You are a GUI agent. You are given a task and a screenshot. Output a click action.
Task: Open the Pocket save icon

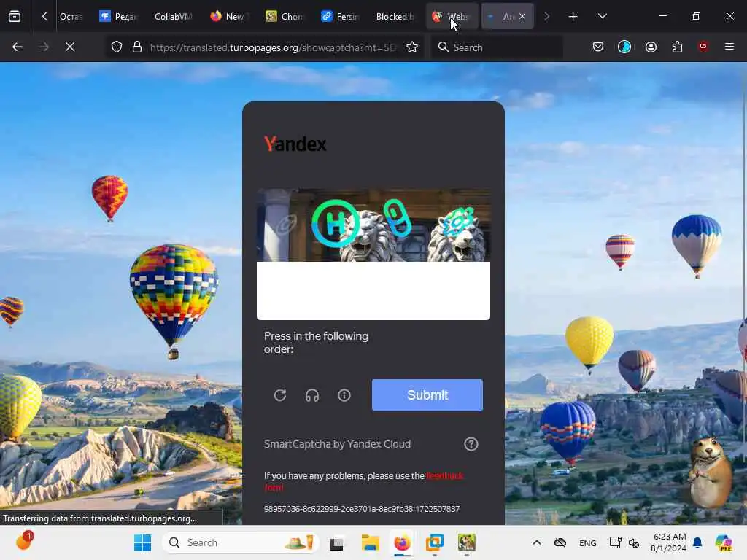598,47
